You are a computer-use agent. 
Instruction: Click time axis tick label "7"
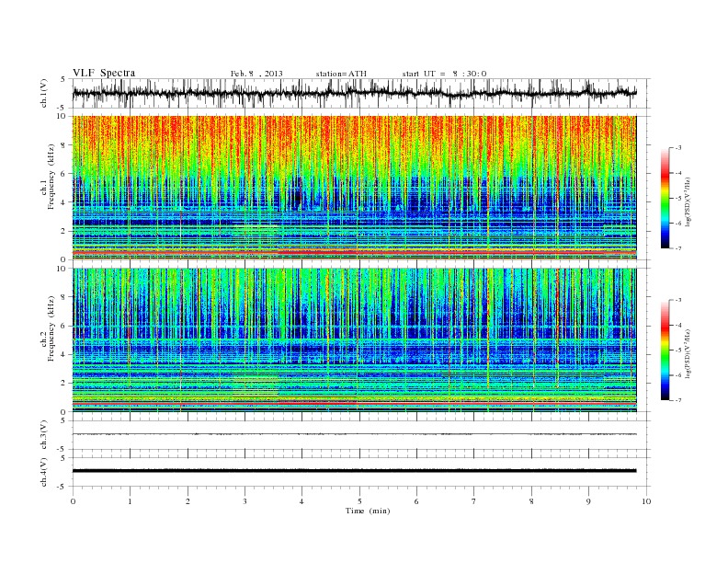click(x=474, y=501)
